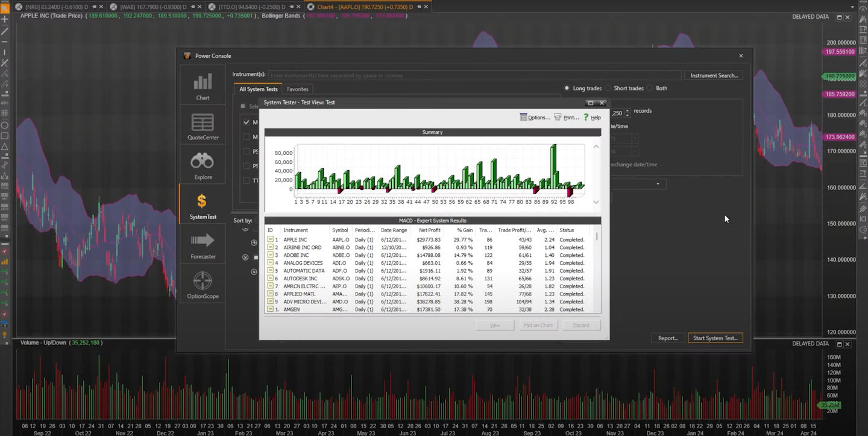Switch to the Favorites tab
868x436 pixels.
click(x=297, y=89)
